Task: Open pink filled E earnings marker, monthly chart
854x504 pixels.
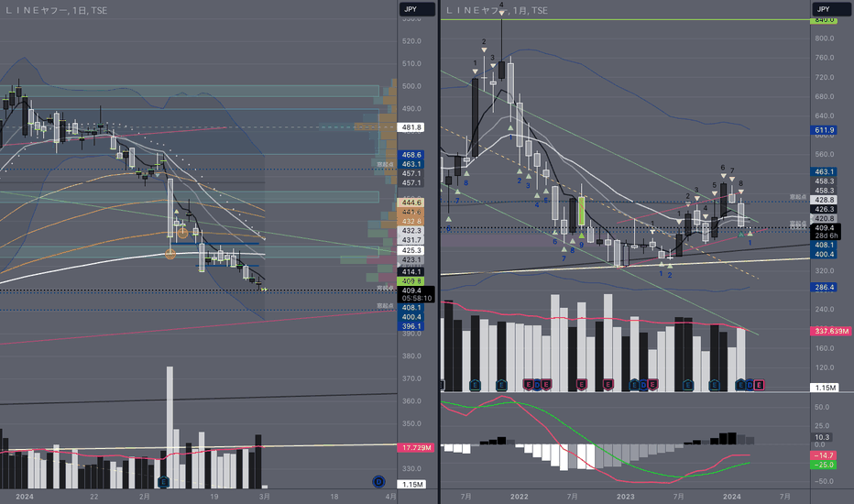Action: point(759,385)
